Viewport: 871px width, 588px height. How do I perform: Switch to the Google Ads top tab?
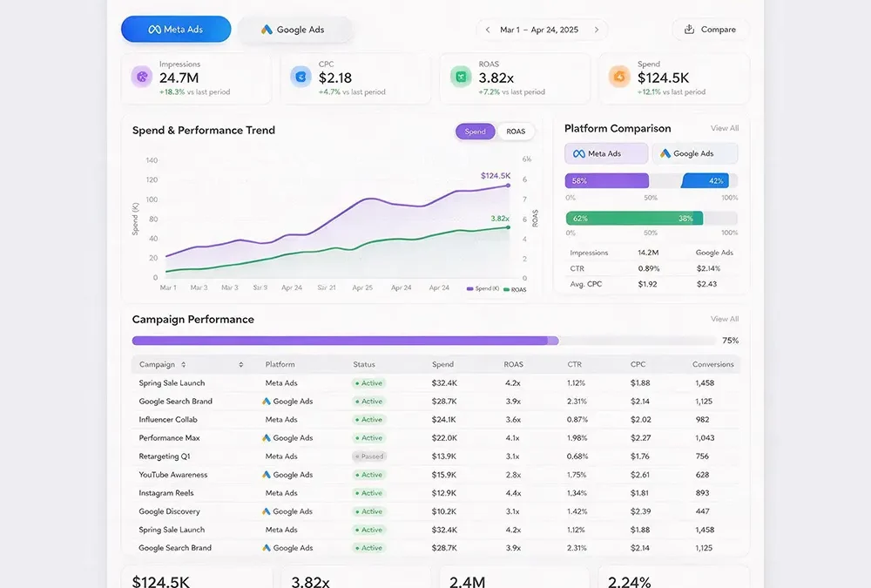295,30
